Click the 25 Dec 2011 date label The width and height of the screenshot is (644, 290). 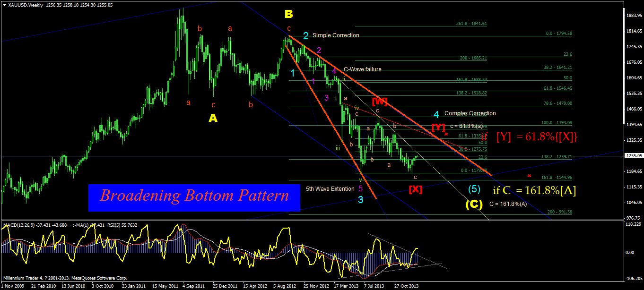[x=225, y=286]
